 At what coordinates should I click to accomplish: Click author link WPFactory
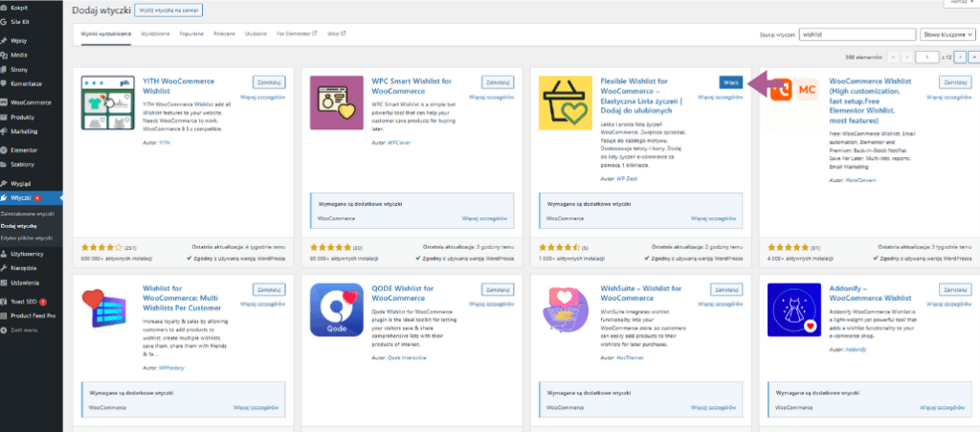[170, 368]
